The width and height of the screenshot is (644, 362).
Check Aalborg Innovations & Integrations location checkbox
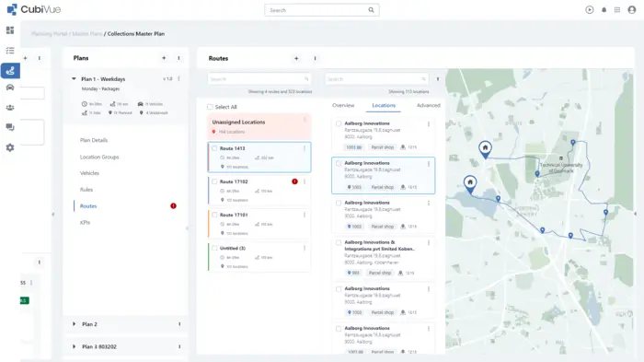339,242
